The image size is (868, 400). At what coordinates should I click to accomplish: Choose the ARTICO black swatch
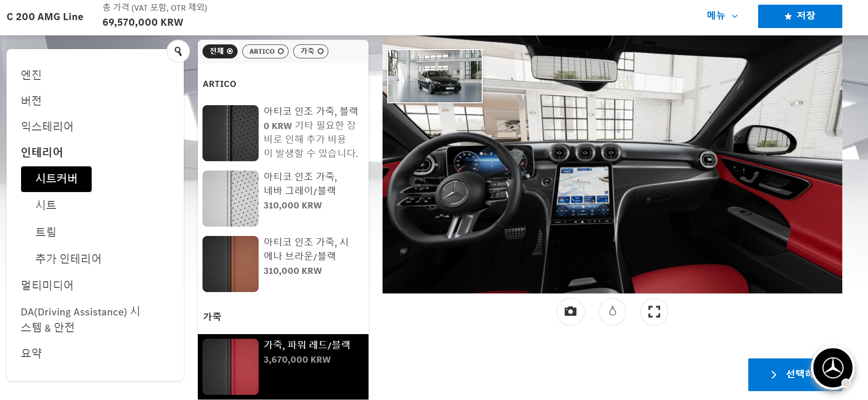tap(231, 133)
